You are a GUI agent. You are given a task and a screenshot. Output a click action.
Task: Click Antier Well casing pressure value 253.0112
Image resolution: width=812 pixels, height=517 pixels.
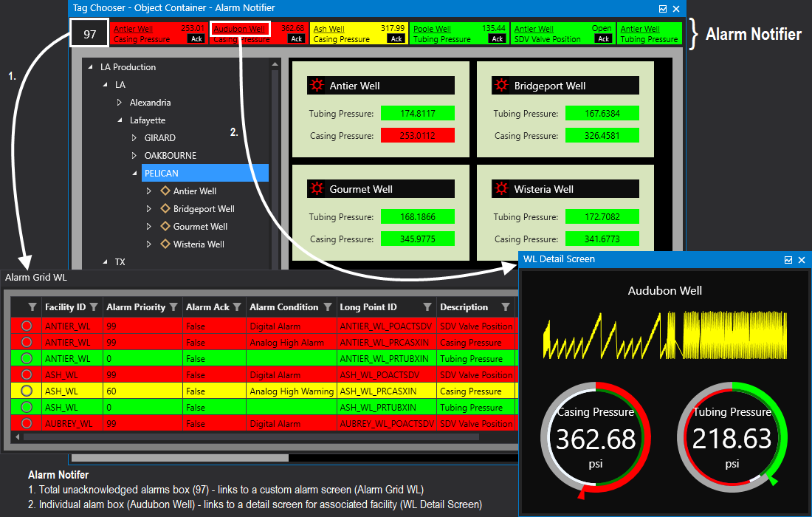pyautogui.click(x=417, y=135)
